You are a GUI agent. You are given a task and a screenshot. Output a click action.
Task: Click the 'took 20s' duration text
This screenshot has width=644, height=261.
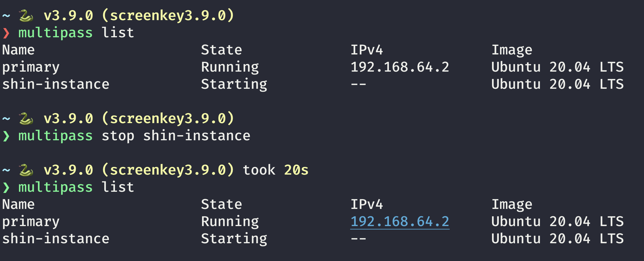[275, 170]
